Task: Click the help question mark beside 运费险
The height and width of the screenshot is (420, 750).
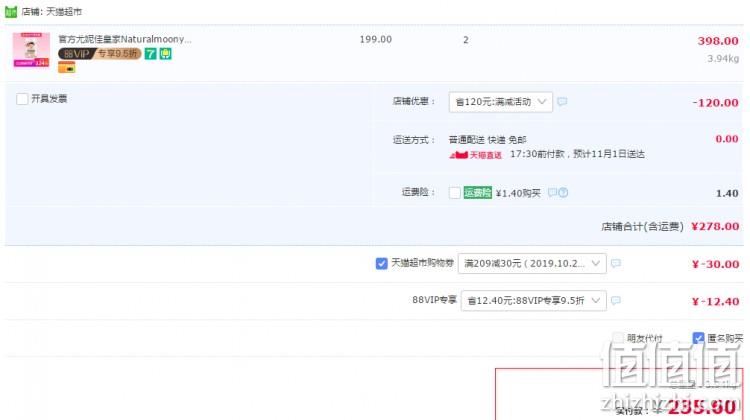Action: pos(563,192)
